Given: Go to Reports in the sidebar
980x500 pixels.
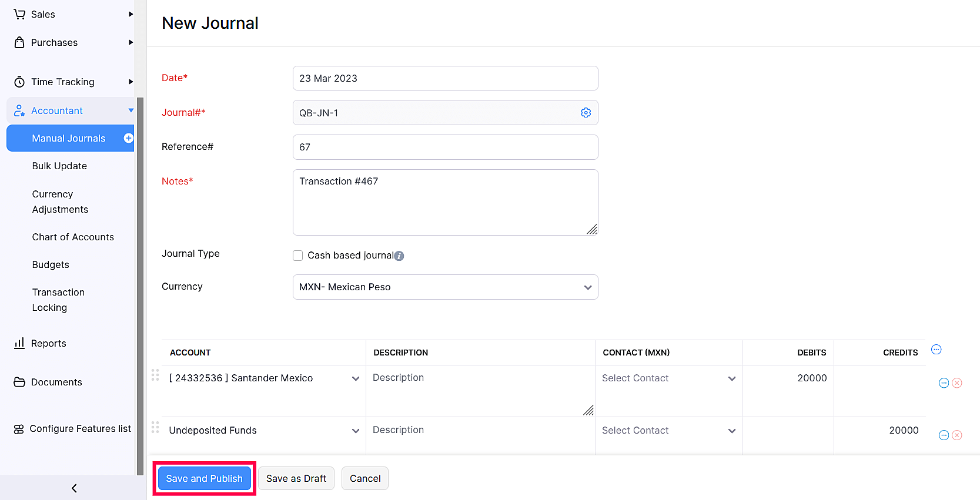Looking at the screenshot, I should 49,343.
